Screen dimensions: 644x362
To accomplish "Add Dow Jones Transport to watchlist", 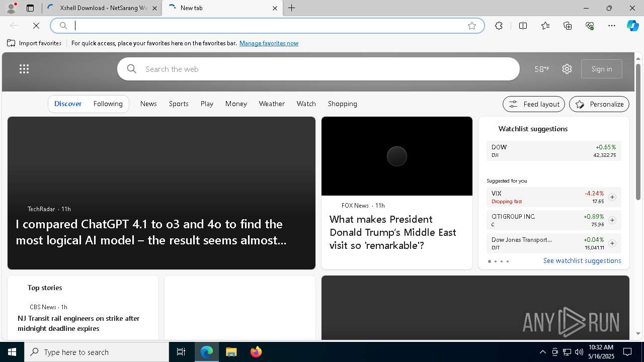I will coord(612,243).
